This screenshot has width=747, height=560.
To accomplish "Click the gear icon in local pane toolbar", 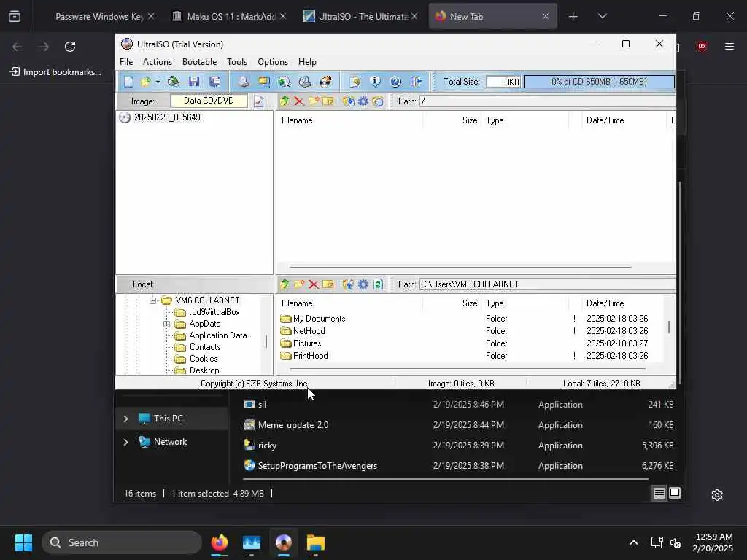I will tap(363, 284).
